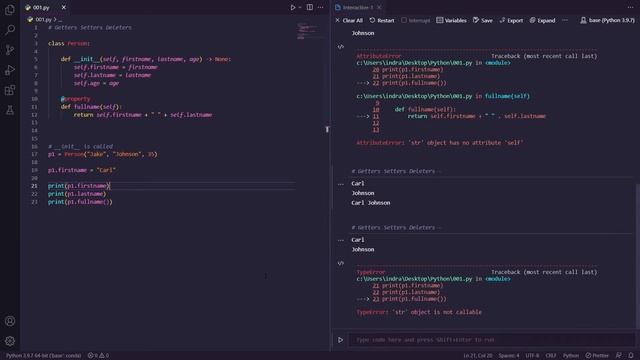
Task: Close the 001.py editor tab
Action: pos(64,7)
